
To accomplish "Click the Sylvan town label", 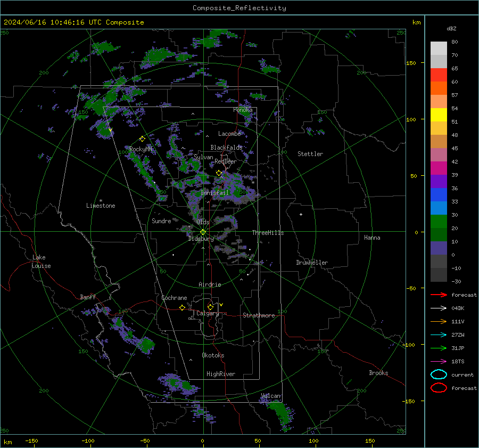I will 203,157.
